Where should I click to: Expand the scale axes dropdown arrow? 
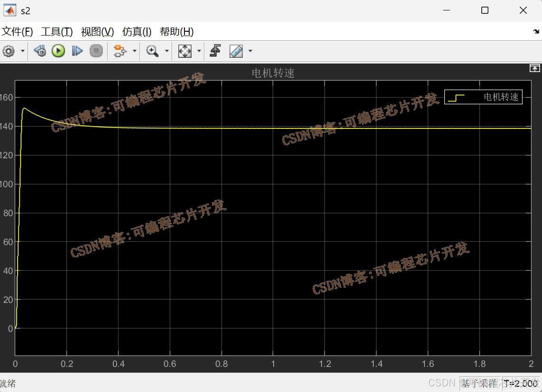tap(199, 51)
